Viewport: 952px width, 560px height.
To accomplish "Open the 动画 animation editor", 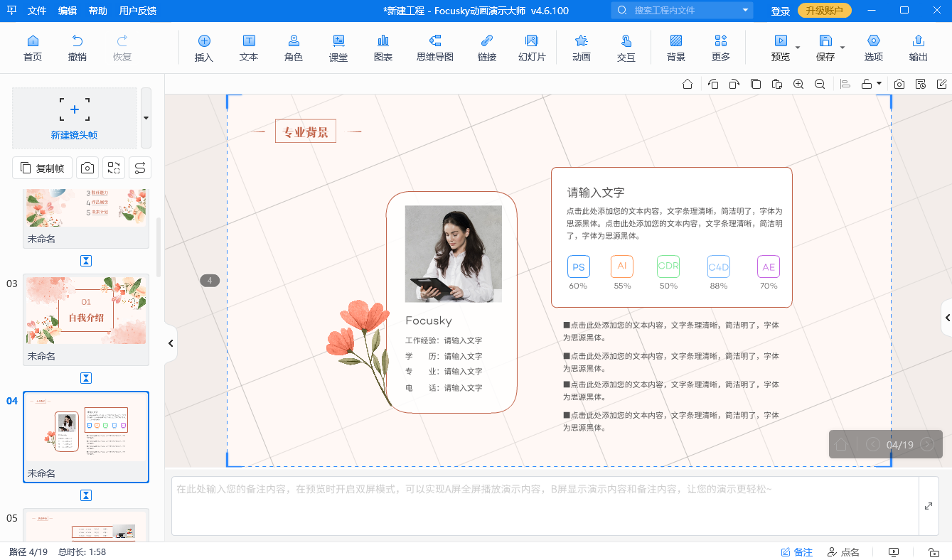I will [x=582, y=48].
